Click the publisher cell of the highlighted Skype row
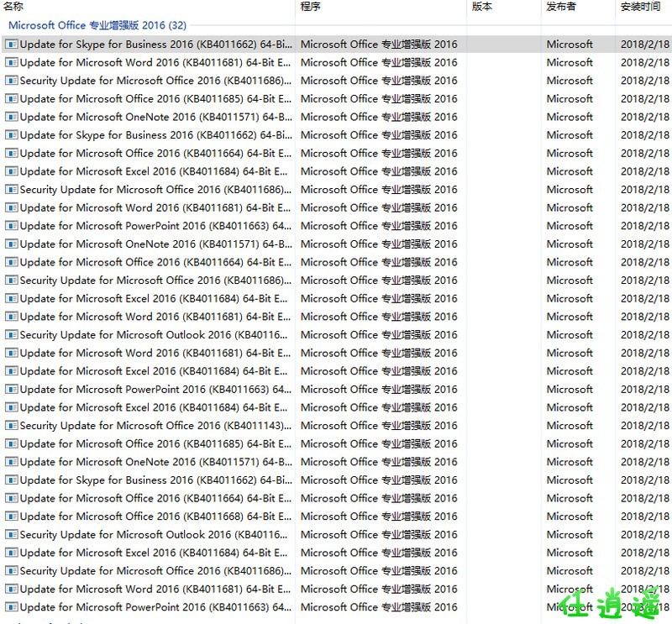The width and height of the screenshot is (672, 624). (x=570, y=45)
